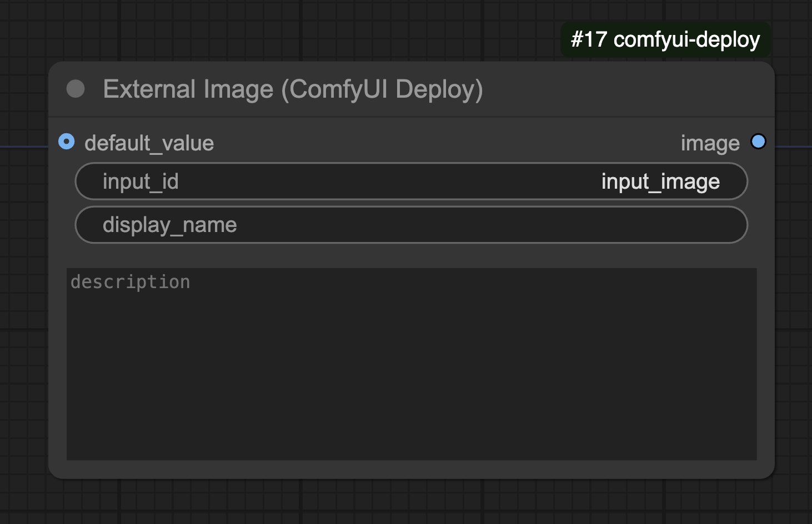Select the blue connector on the node's left edge
Image resolution: width=812 pixels, height=524 pixels.
pos(67,142)
